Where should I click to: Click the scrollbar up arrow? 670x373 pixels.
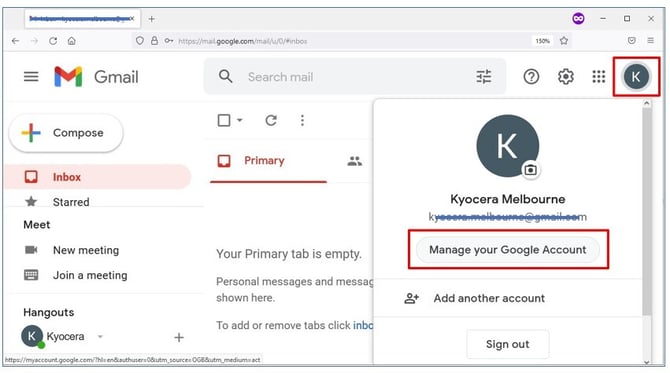tap(646, 103)
